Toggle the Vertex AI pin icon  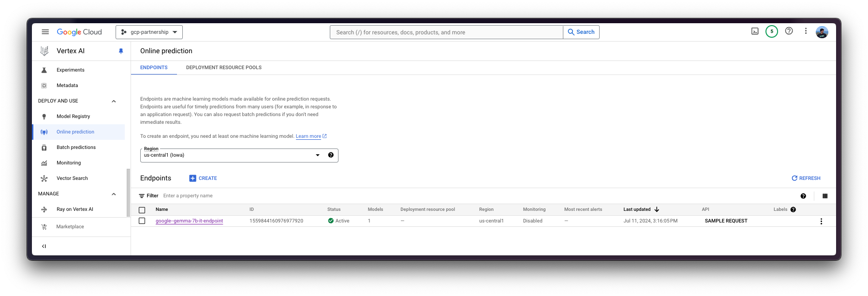[x=121, y=51]
